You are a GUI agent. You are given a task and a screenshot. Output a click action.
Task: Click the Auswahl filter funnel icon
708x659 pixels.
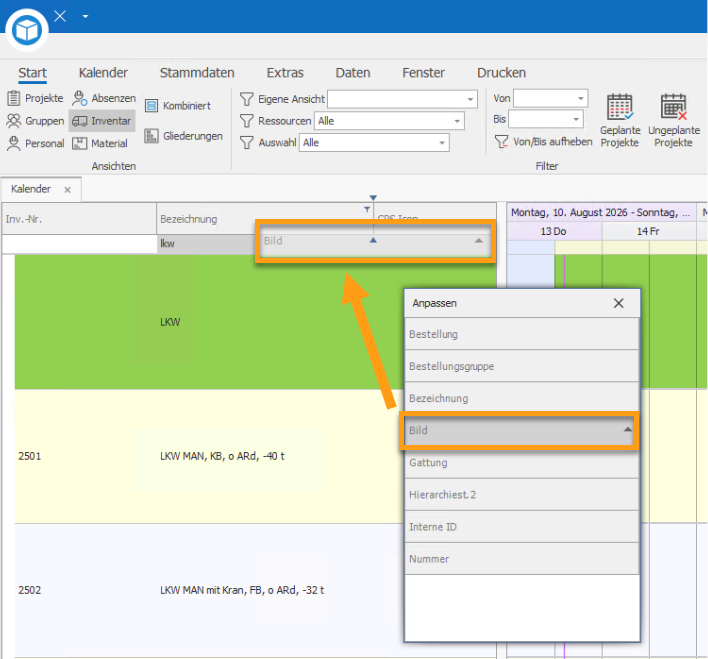pyautogui.click(x=247, y=142)
